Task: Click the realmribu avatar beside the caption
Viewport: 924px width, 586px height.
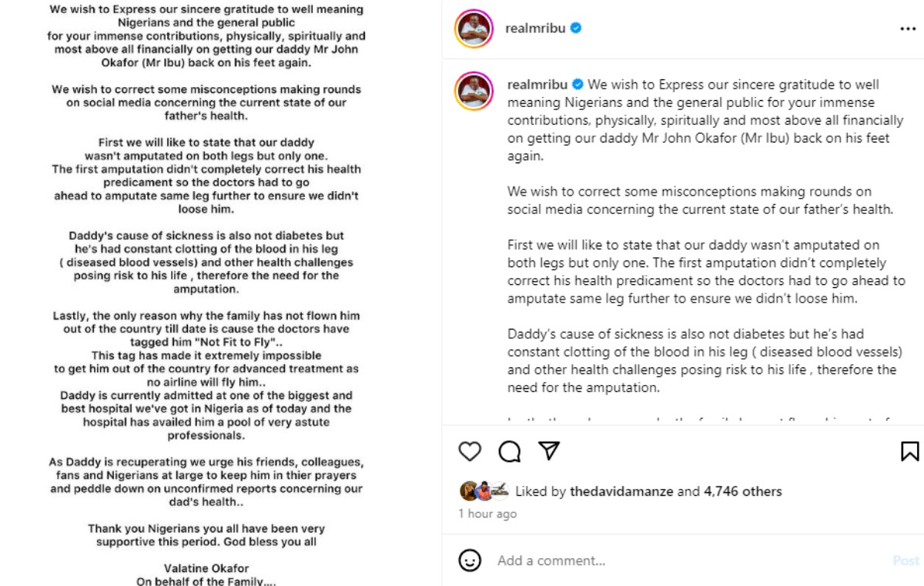Action: pyautogui.click(x=475, y=92)
